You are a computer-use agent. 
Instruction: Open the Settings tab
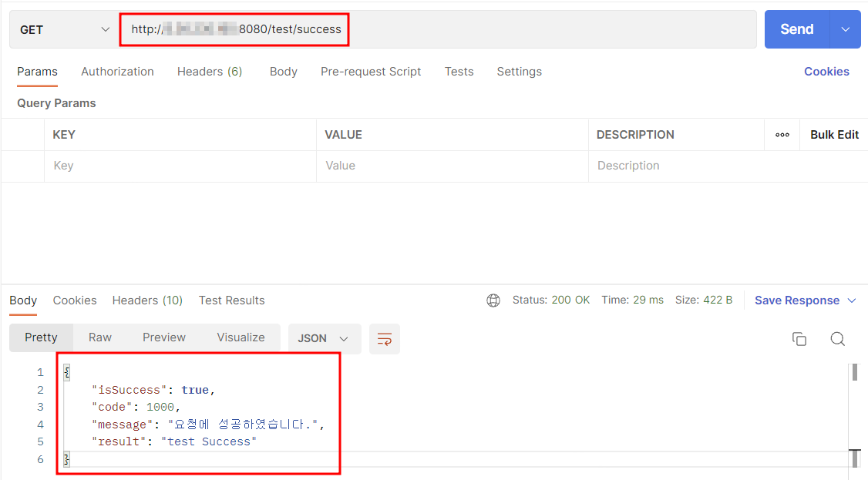coord(520,72)
